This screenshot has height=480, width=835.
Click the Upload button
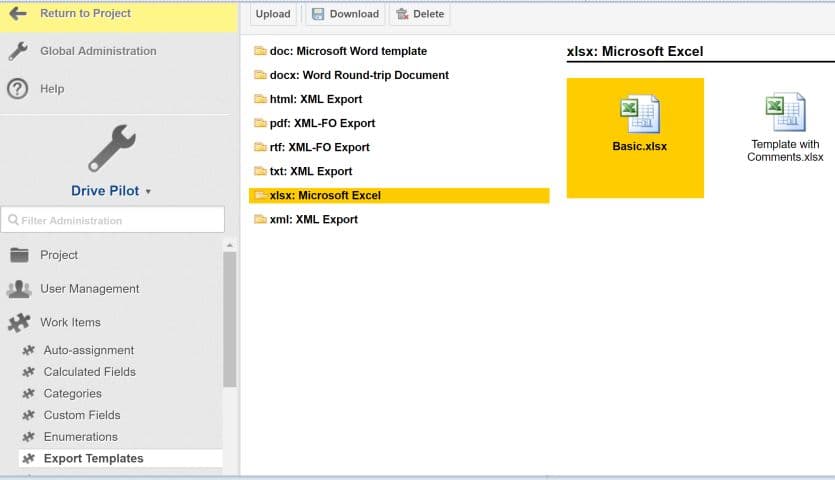click(273, 14)
